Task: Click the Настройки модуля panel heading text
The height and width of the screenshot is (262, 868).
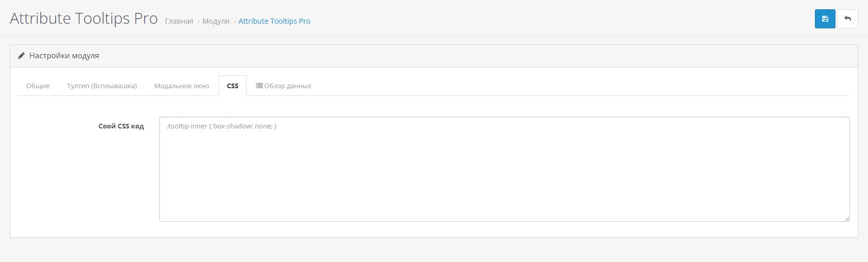Action: pos(64,56)
